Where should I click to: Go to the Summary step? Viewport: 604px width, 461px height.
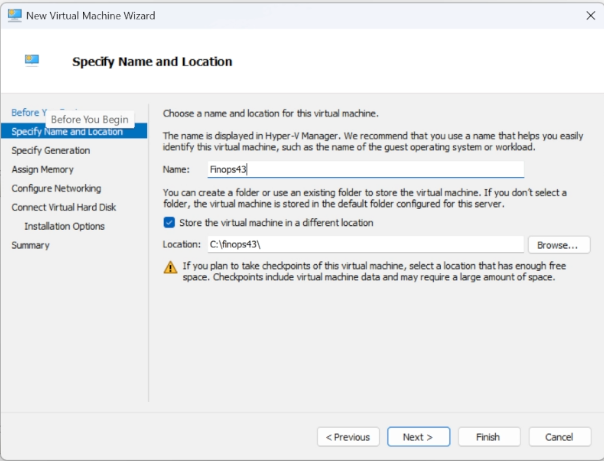[x=30, y=245]
